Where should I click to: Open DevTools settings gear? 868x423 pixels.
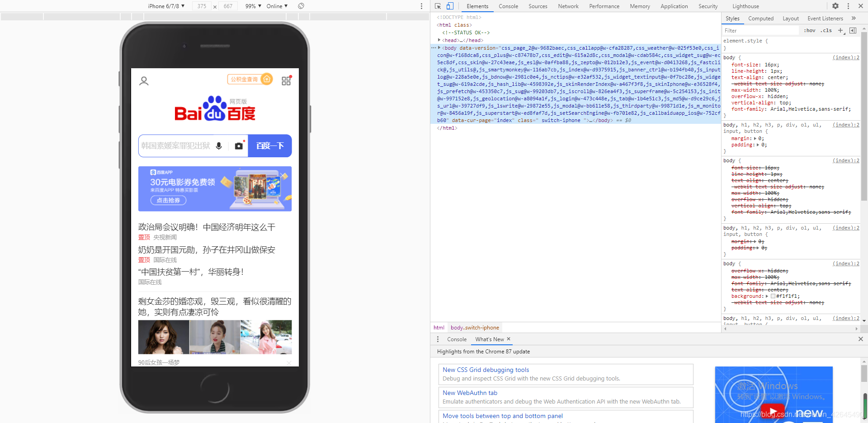point(835,6)
